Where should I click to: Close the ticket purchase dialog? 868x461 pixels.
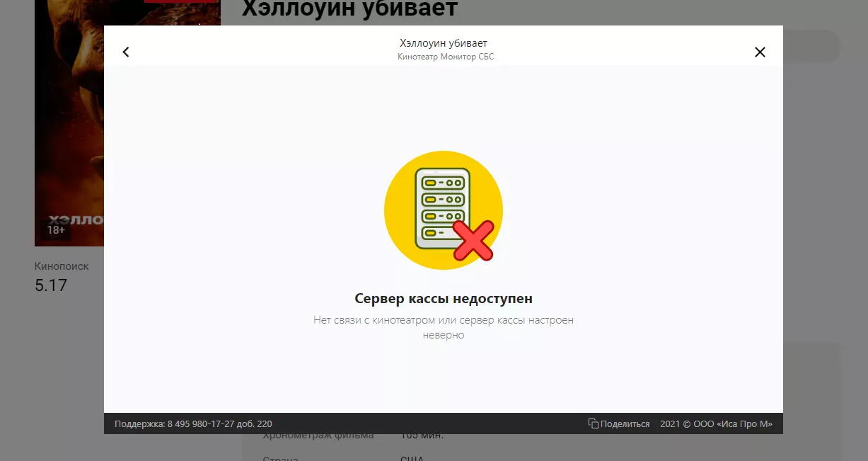coord(760,52)
